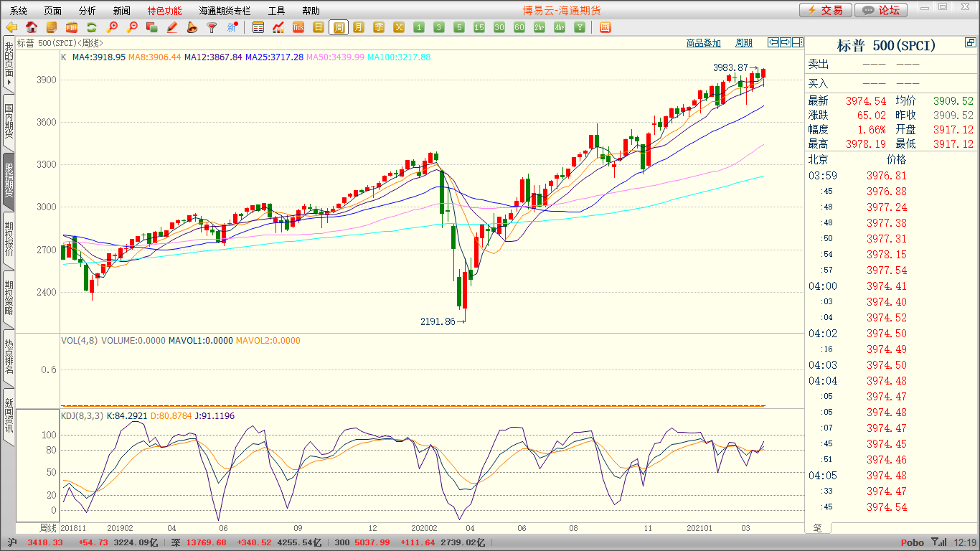Switch to 1-minute chart period

coord(419,27)
